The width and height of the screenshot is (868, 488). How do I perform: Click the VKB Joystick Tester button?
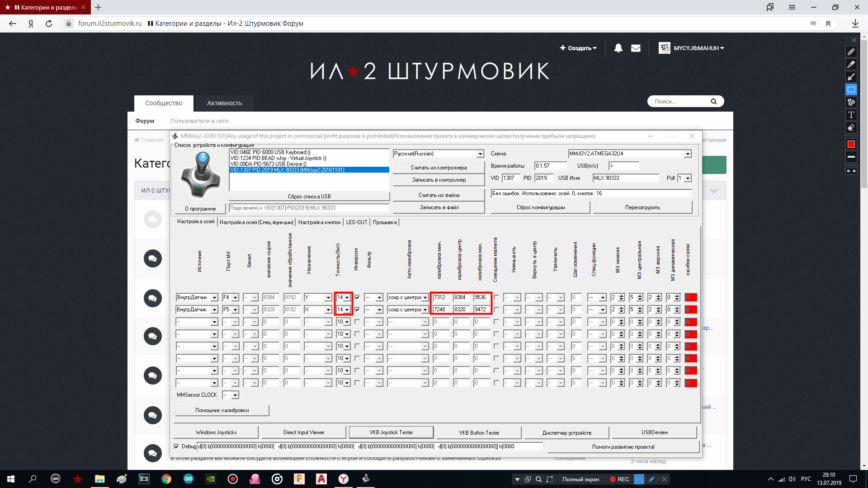click(x=391, y=432)
